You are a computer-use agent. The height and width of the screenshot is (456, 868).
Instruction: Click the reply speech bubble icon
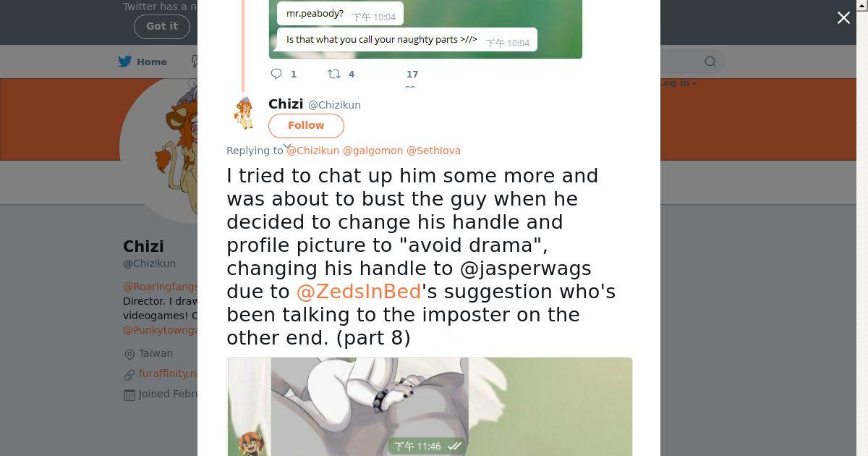coord(276,74)
